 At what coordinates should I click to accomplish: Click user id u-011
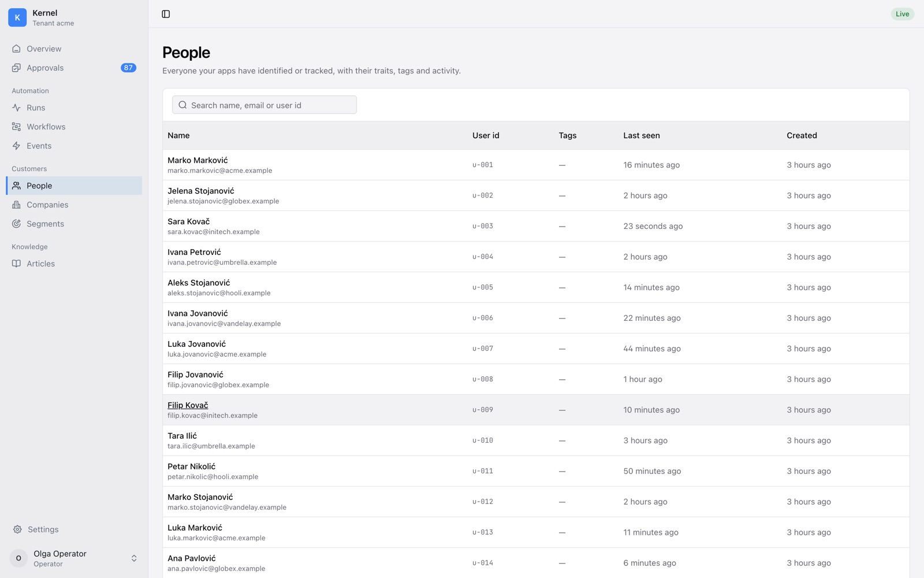[x=483, y=471]
